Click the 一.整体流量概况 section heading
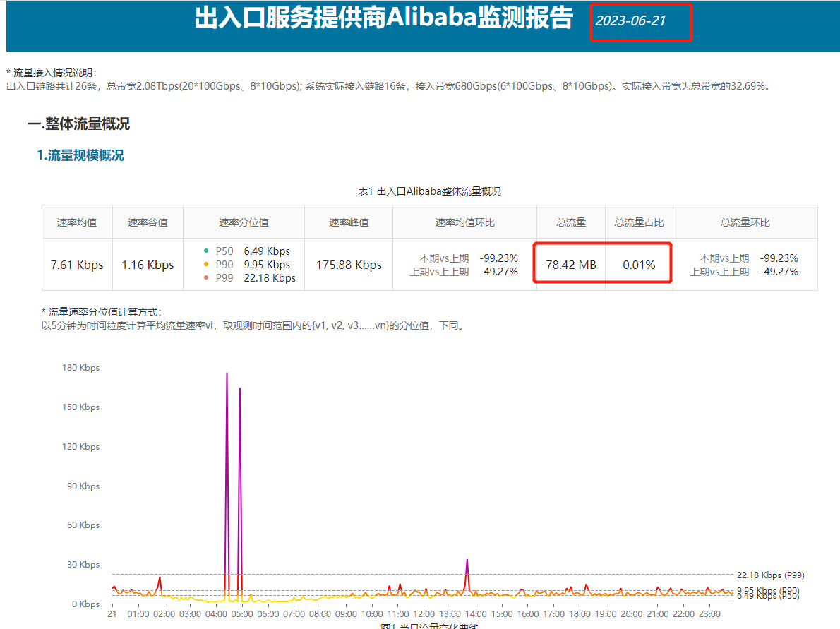Viewport: 840px width, 629px height. pos(78,124)
